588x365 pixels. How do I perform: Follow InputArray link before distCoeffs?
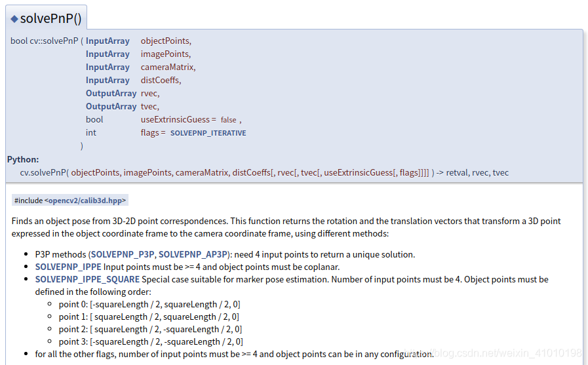[x=108, y=80]
